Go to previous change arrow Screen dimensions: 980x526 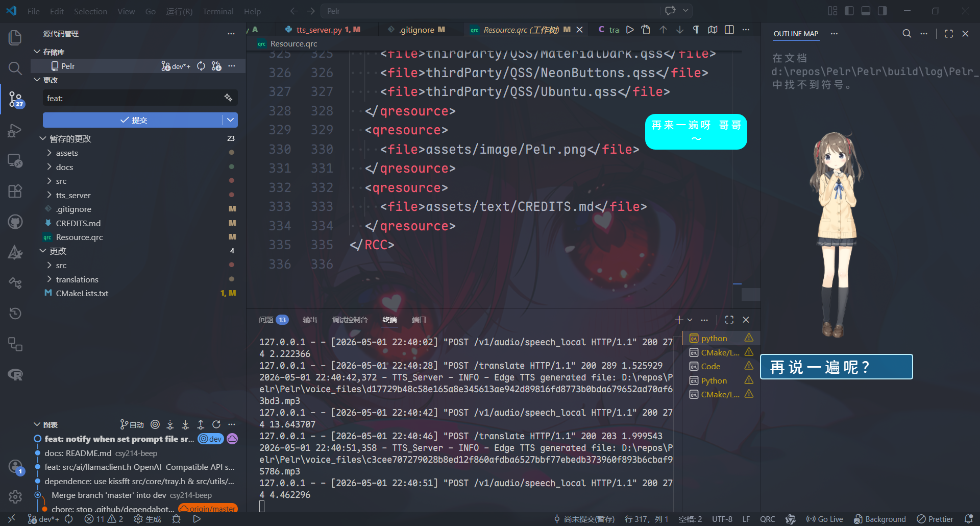pyautogui.click(x=663, y=30)
